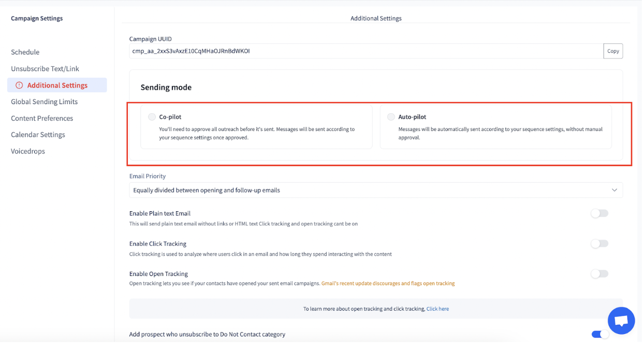Open Global Sending Limits

tap(45, 102)
